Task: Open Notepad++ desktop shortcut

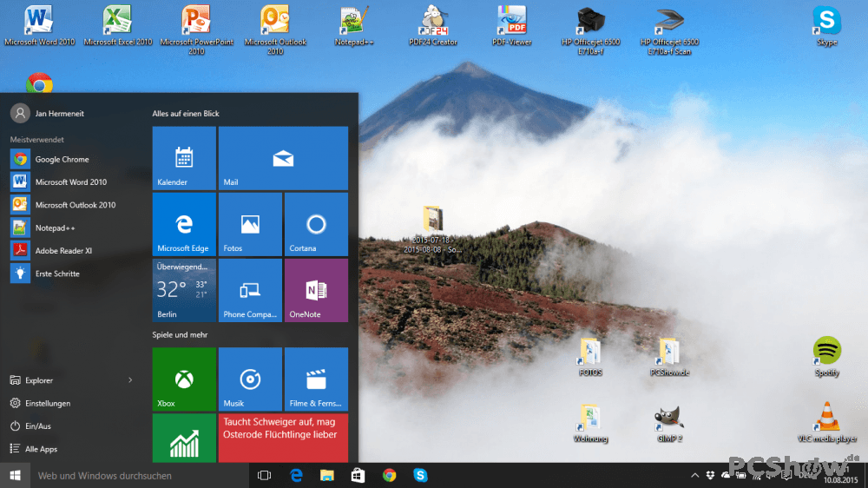Action: (354, 26)
